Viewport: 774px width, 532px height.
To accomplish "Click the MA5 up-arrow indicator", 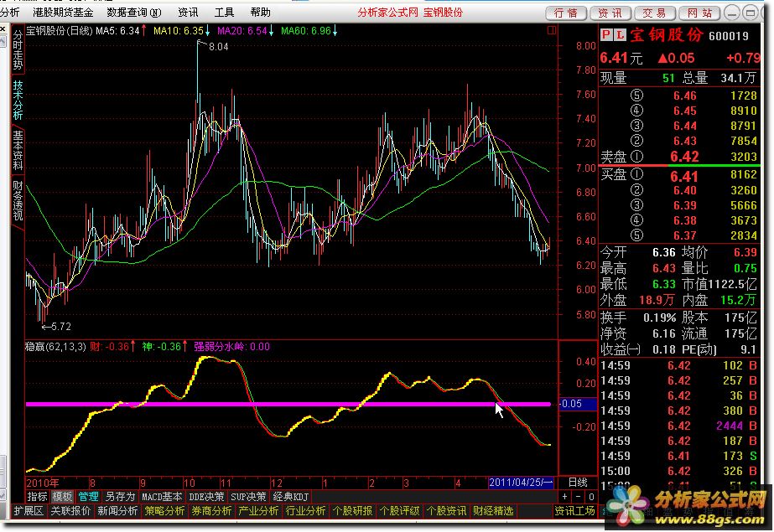I will click(143, 30).
